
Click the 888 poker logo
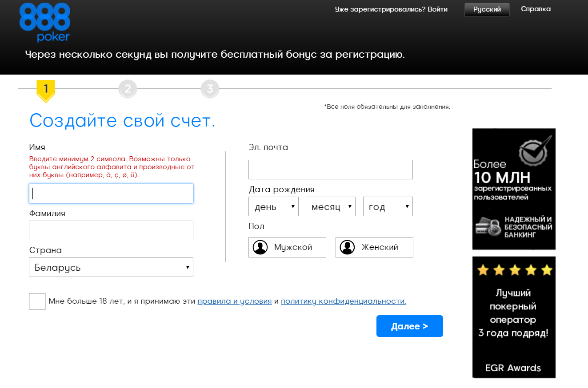tap(45, 23)
